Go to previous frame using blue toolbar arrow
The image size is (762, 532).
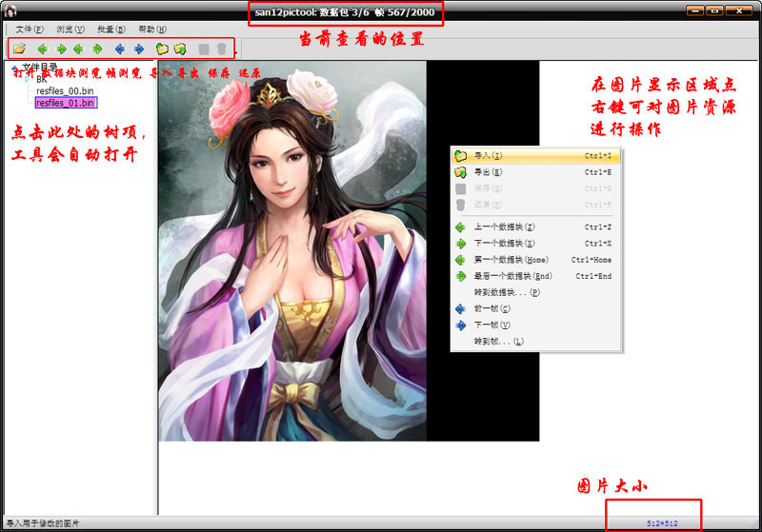click(120, 49)
